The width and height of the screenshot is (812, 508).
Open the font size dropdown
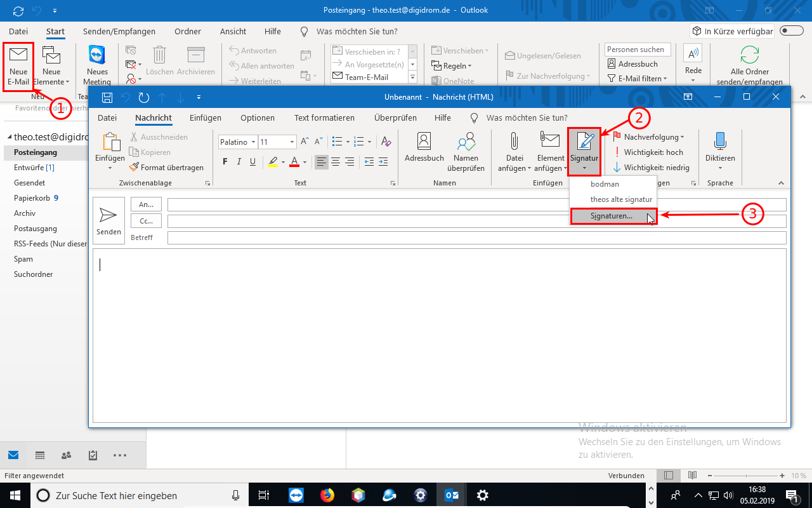pos(292,142)
